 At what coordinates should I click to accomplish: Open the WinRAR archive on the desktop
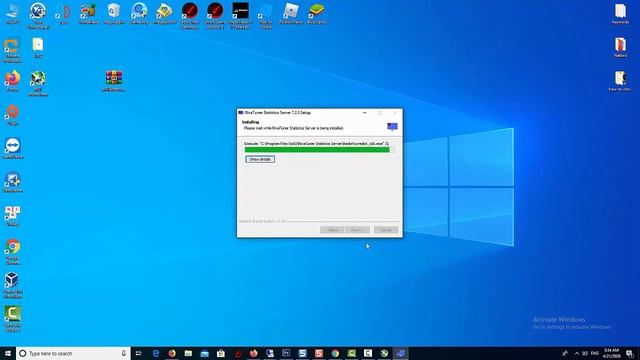[x=114, y=81]
